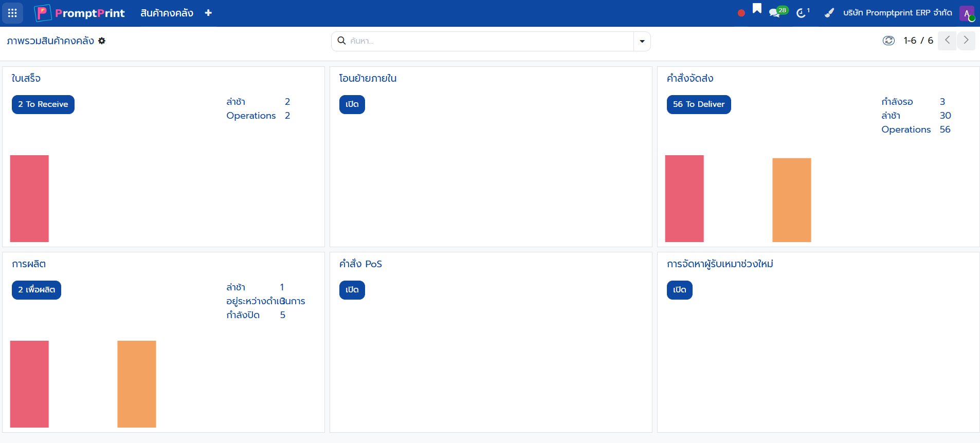Click red bar in คำสั่งจัดส่ง chart
The image size is (980, 443).
[x=684, y=198]
